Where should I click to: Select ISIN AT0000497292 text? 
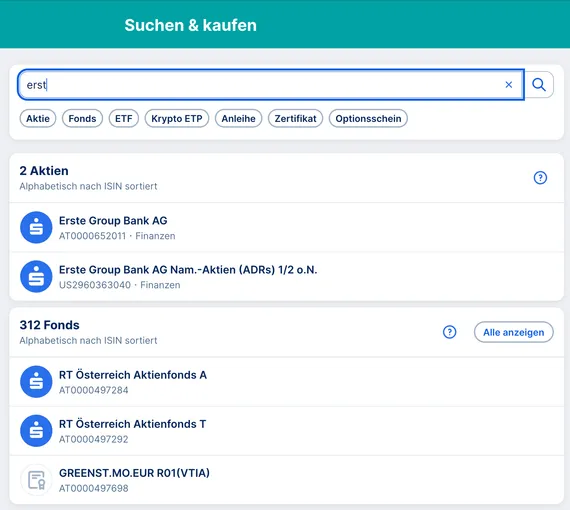(94, 439)
